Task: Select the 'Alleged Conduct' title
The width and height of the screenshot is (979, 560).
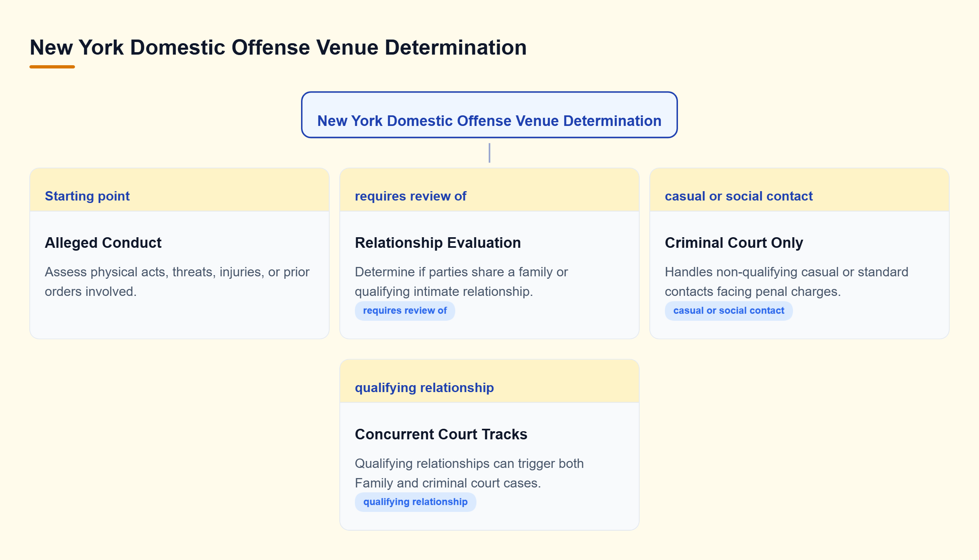Action: [x=103, y=243]
